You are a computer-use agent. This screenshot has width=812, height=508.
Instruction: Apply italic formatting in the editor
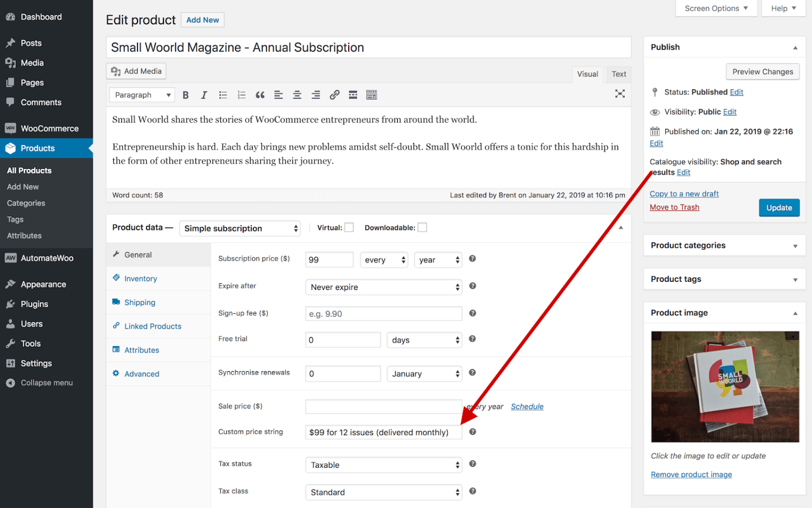204,95
